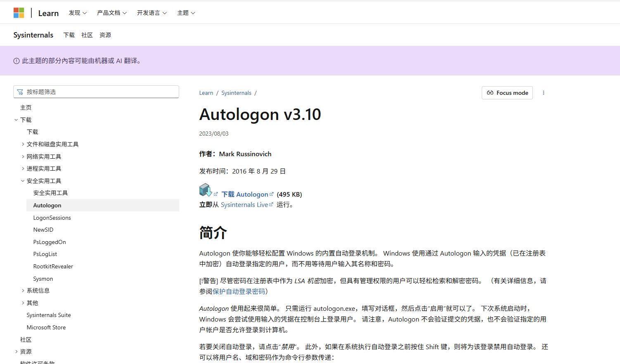Click the Microsoft logo icon
Screen dimensions: 620x364
[x=18, y=12]
